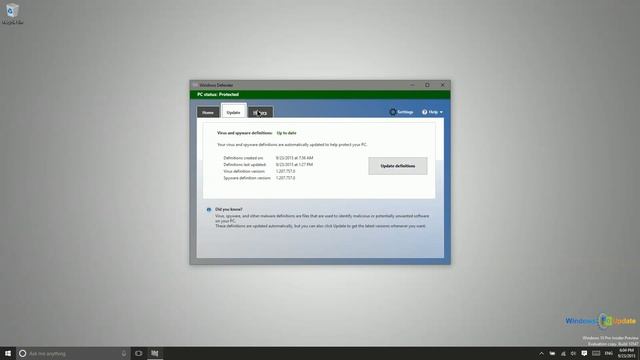
Task: Open Windows Defender Settings
Action: coord(401,112)
